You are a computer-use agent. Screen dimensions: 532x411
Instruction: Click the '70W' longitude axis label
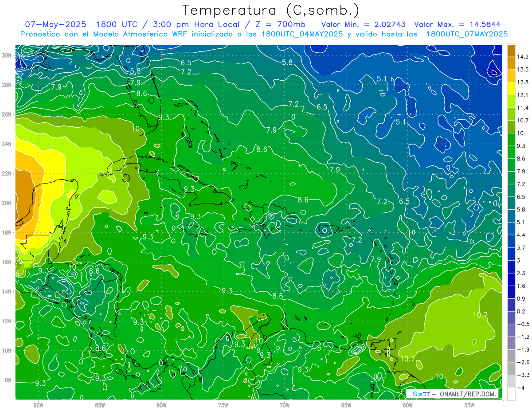tap(285, 405)
